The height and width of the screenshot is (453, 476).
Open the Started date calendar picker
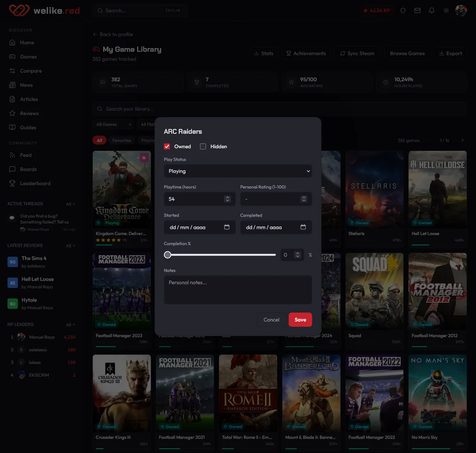[x=227, y=227]
